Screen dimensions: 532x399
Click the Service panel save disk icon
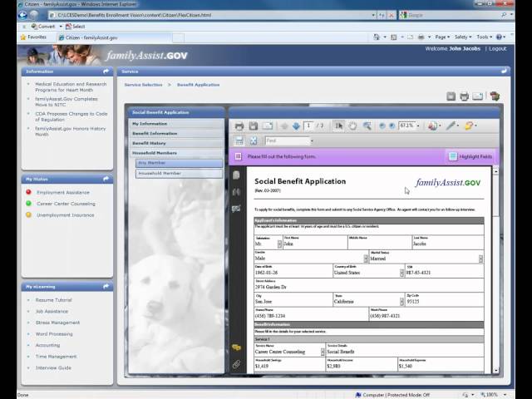coord(451,96)
